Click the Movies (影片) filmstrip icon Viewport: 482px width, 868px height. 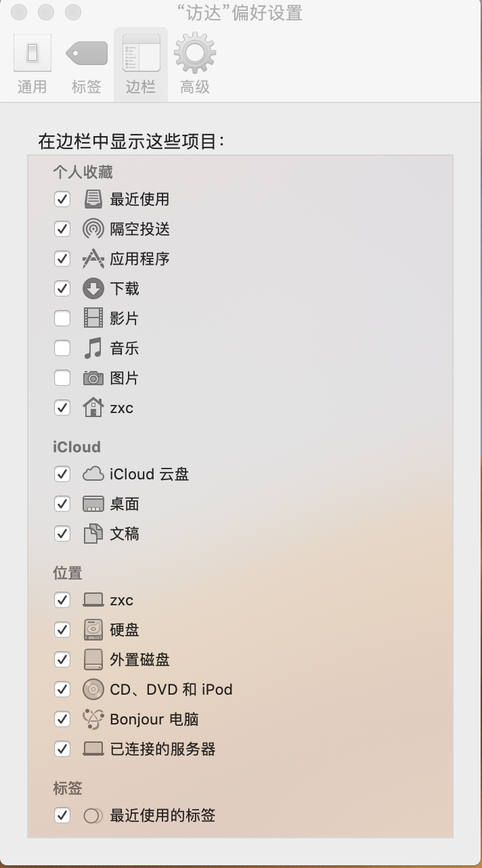point(93,318)
